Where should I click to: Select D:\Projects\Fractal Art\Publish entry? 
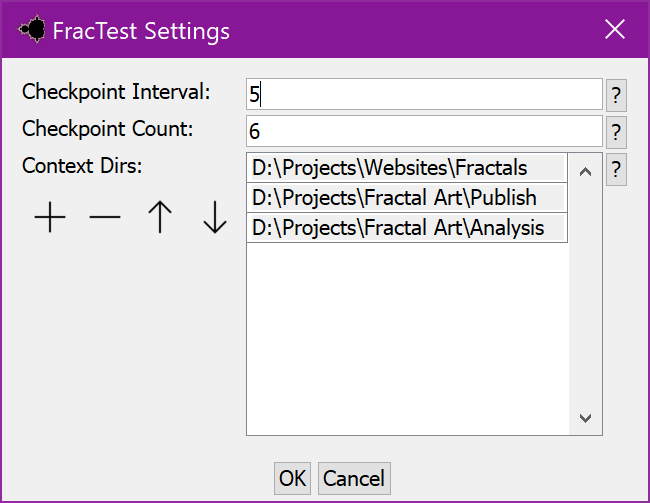click(407, 197)
